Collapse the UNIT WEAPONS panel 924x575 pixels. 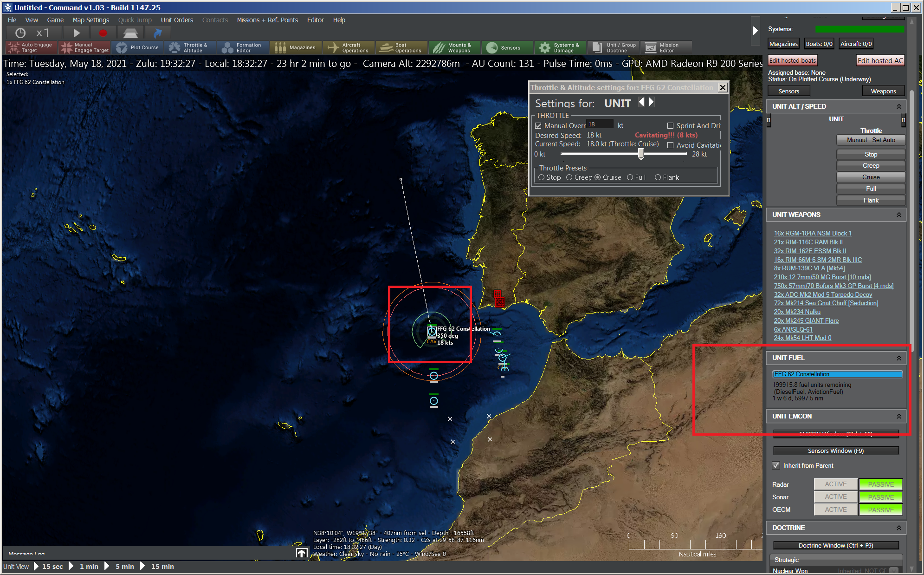click(x=899, y=215)
